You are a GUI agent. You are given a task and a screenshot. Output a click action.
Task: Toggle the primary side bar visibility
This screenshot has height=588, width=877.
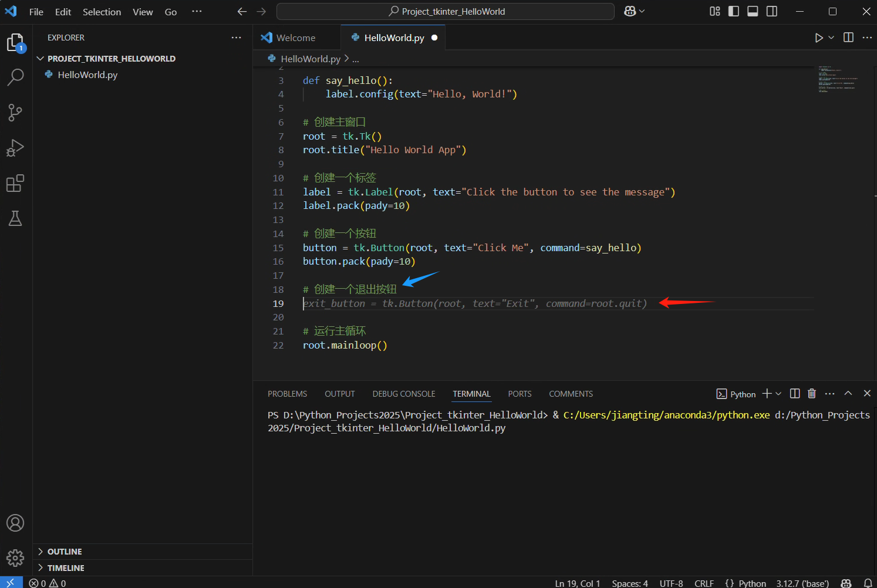[734, 12]
